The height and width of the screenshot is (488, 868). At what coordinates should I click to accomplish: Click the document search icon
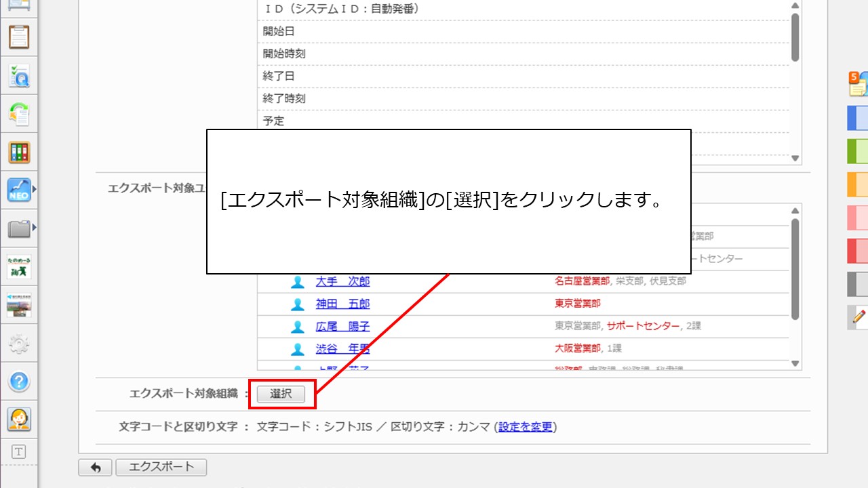20,76
